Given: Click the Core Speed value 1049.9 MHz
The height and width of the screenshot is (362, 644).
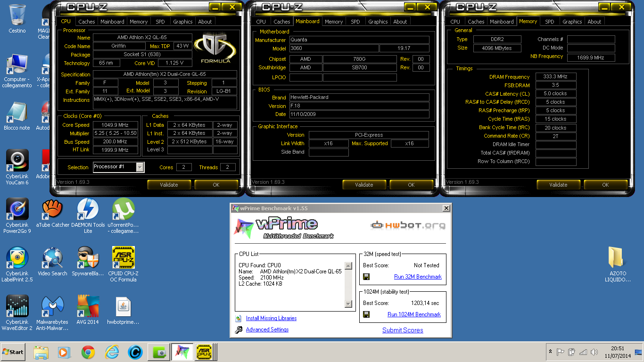Looking at the screenshot, I should pyautogui.click(x=115, y=125).
